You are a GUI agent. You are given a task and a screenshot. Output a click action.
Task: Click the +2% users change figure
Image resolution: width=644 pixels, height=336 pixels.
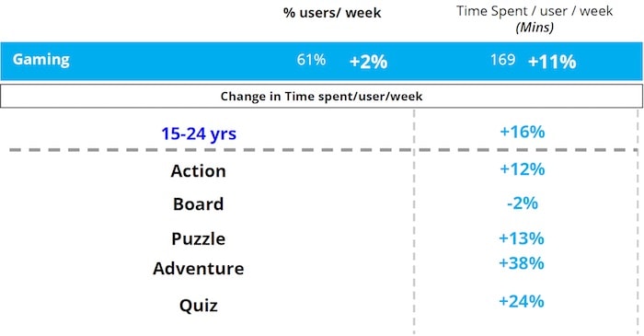[368, 62]
